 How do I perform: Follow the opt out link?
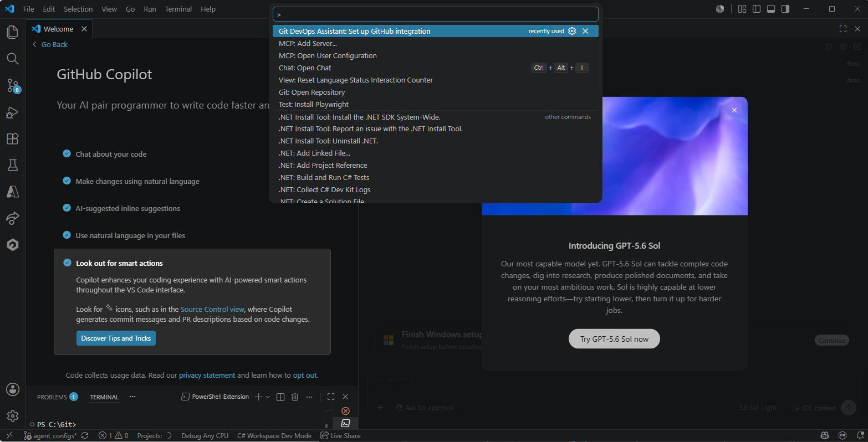305,376
